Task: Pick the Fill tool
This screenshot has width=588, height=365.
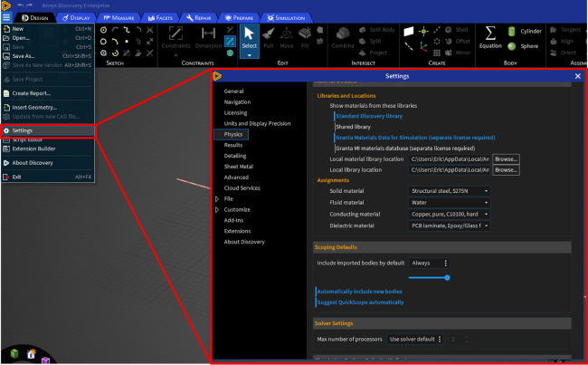Action: coord(305,38)
